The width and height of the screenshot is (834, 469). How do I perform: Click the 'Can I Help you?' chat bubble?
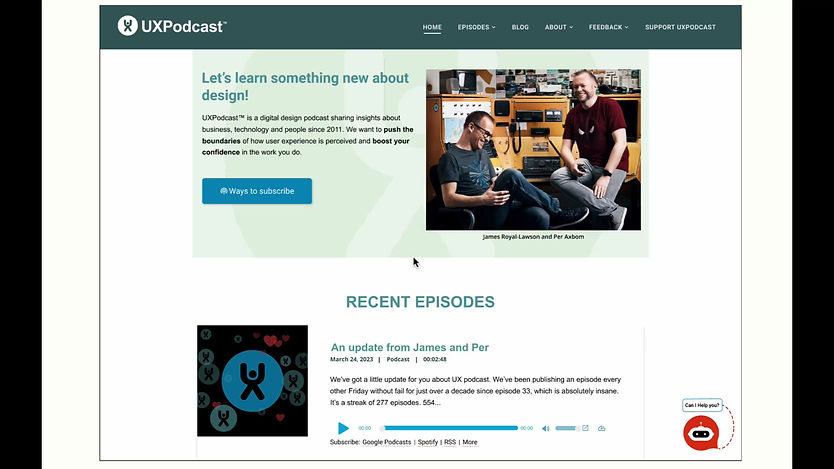coord(702,405)
